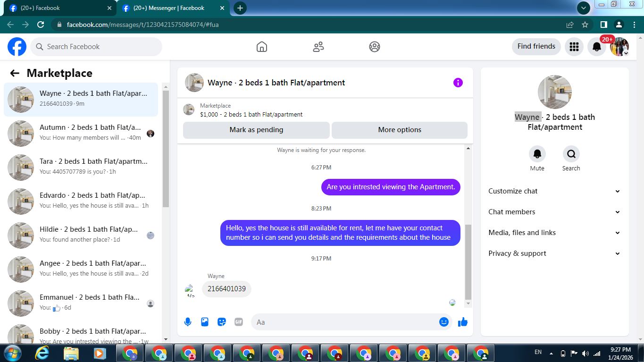Open File Explorer from the taskbar

(71, 353)
